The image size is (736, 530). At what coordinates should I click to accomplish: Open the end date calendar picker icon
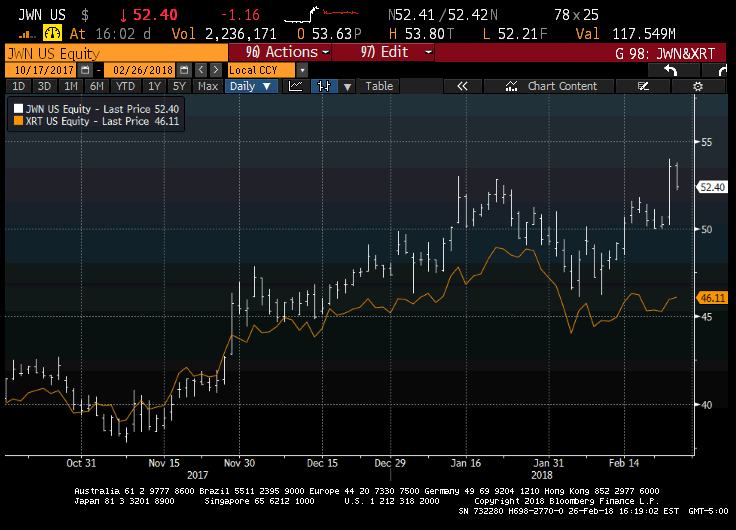coord(184,70)
